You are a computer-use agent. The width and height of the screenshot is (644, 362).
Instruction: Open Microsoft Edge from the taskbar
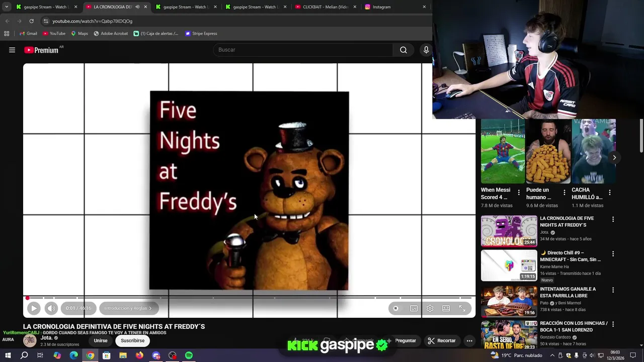(x=73, y=355)
